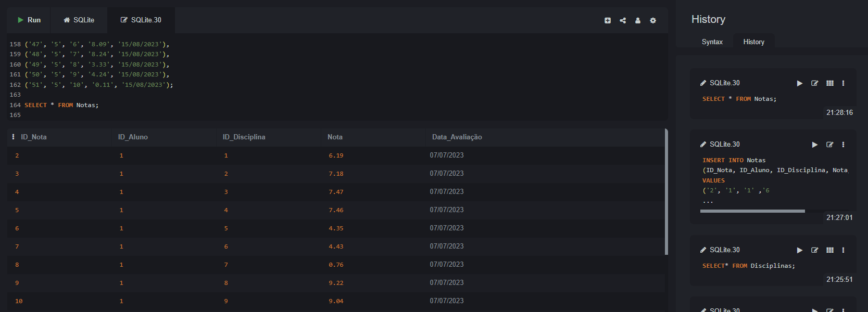Image resolution: width=868 pixels, height=312 pixels.
Task: Edit the 'SELECT * FROM Notas' history entry
Action: [x=815, y=83]
